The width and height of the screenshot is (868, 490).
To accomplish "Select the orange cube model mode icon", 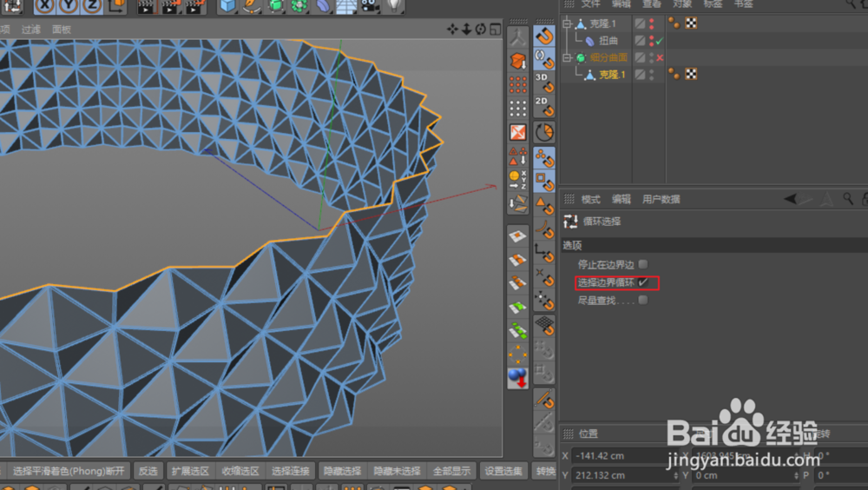I will click(517, 61).
